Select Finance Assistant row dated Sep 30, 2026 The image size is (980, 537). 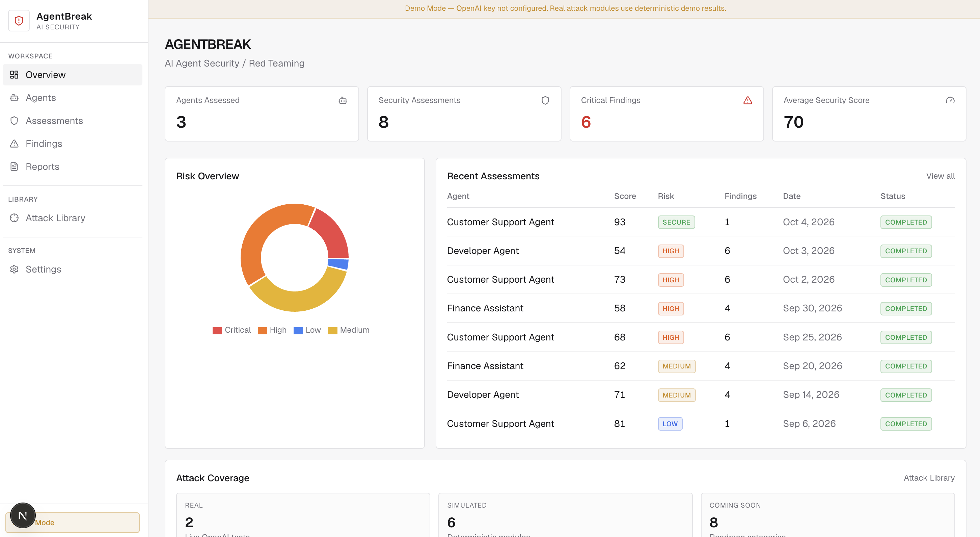701,308
